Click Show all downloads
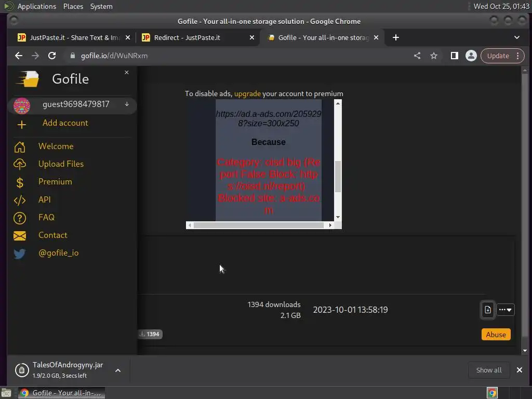Viewport: 532px width, 399px height. pyautogui.click(x=488, y=370)
